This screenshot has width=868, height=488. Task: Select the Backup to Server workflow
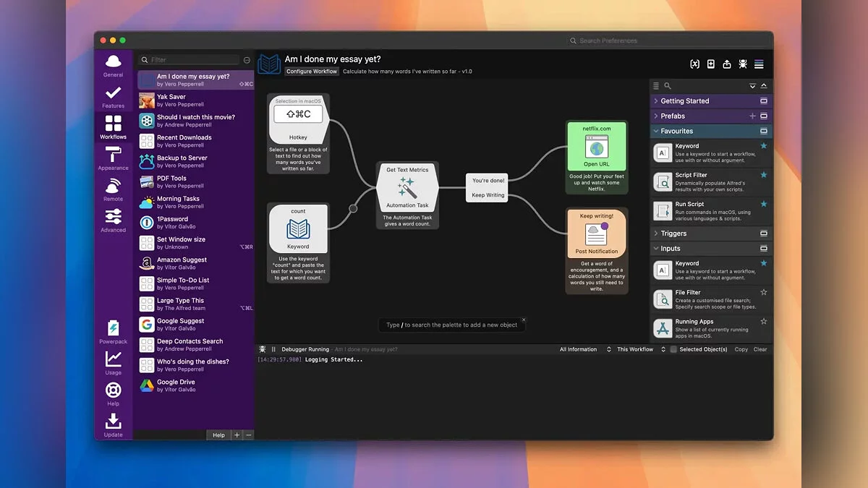pyautogui.click(x=196, y=161)
